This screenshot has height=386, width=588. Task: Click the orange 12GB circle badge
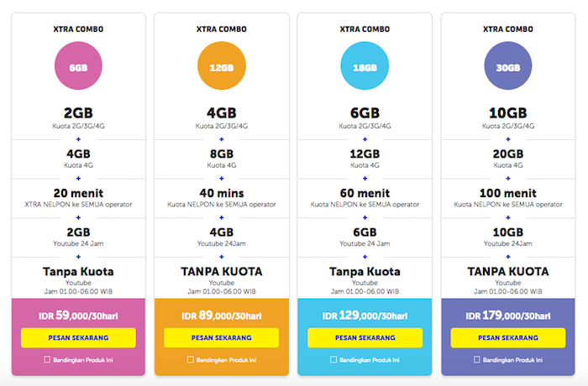coord(222,65)
